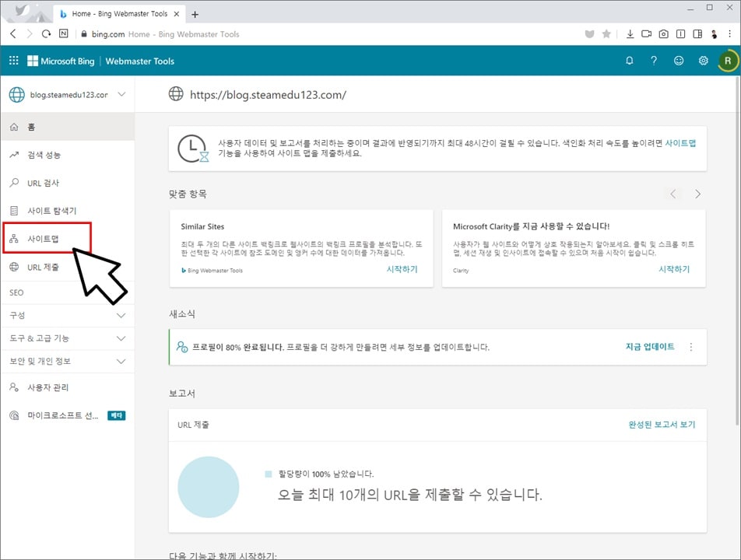Open 사이트 탐색기 in the sidebar
741x560 pixels.
click(68, 211)
